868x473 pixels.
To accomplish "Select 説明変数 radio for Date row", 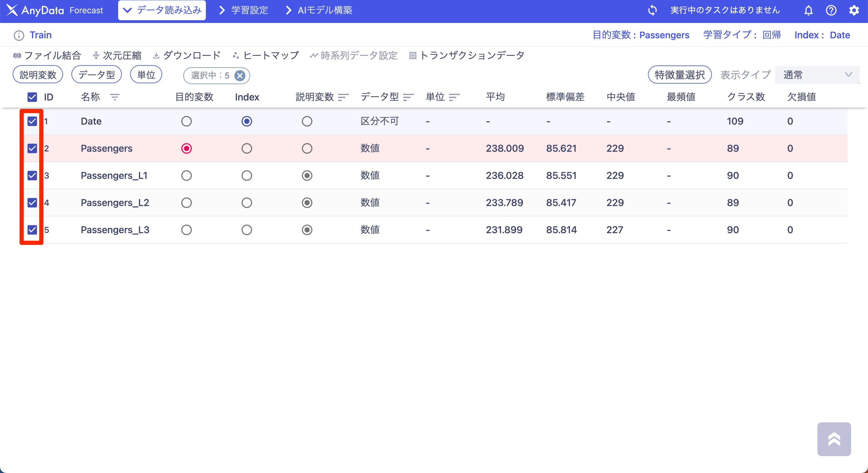I will coord(307,121).
